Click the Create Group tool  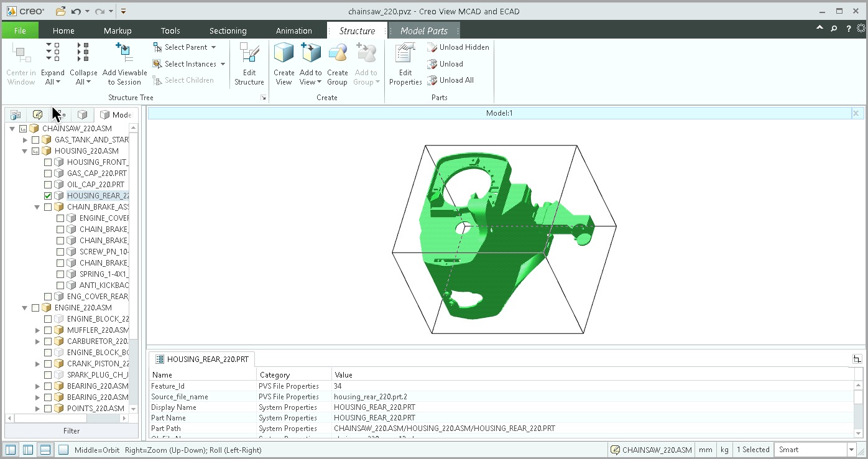pyautogui.click(x=337, y=62)
